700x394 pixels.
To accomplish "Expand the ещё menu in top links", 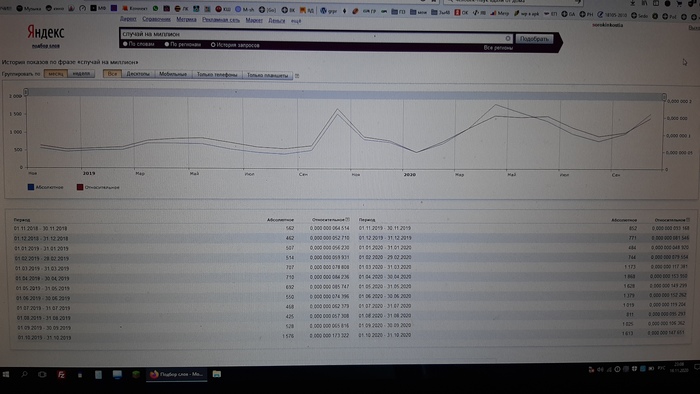I will coord(296,21).
